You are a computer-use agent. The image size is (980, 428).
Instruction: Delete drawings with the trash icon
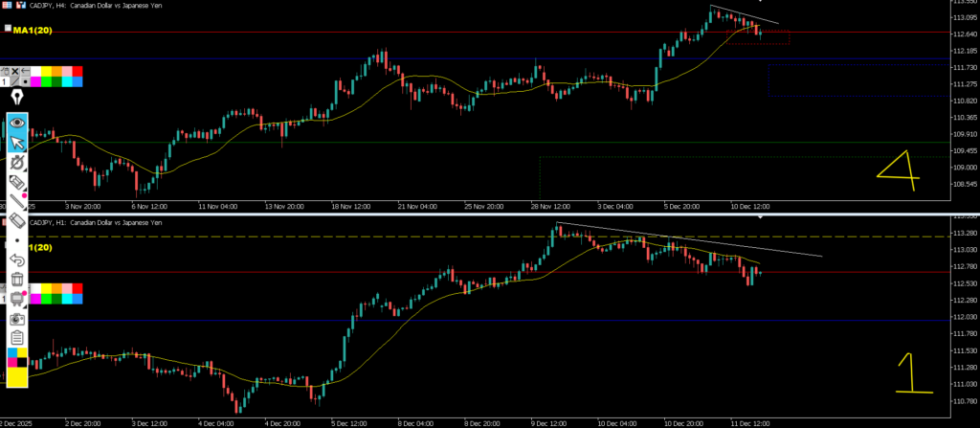(17, 280)
